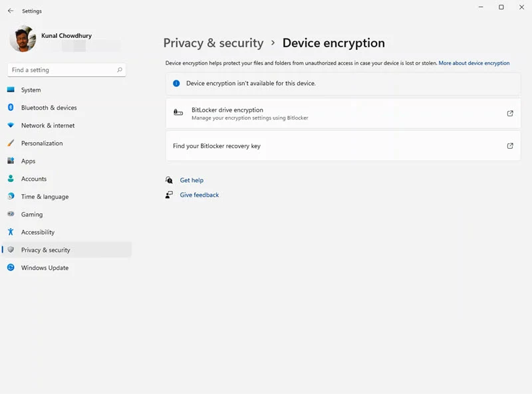Screen dimensions: 532x394
Task: Click the System monitor icon
Action: click(11, 90)
